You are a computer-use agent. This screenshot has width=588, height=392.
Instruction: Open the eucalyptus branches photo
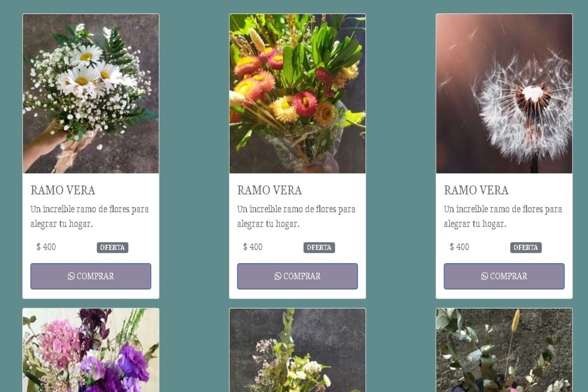click(504, 350)
